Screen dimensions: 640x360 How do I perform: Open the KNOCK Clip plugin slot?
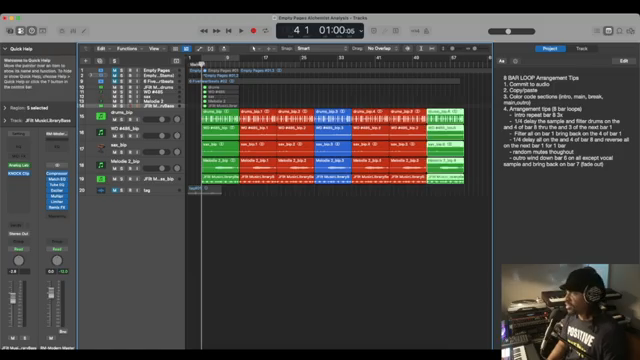19,173
